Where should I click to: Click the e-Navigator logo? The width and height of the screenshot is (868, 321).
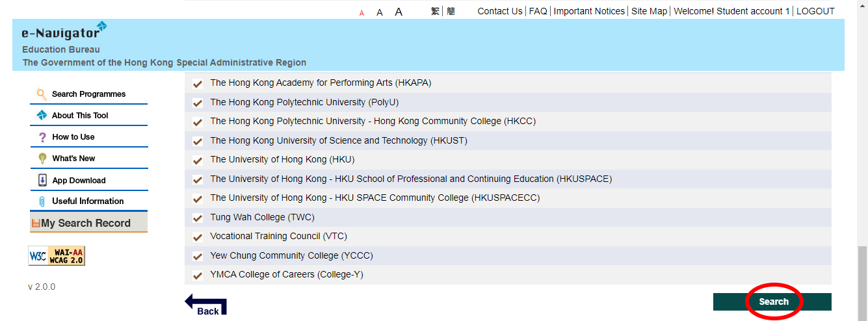(x=64, y=31)
